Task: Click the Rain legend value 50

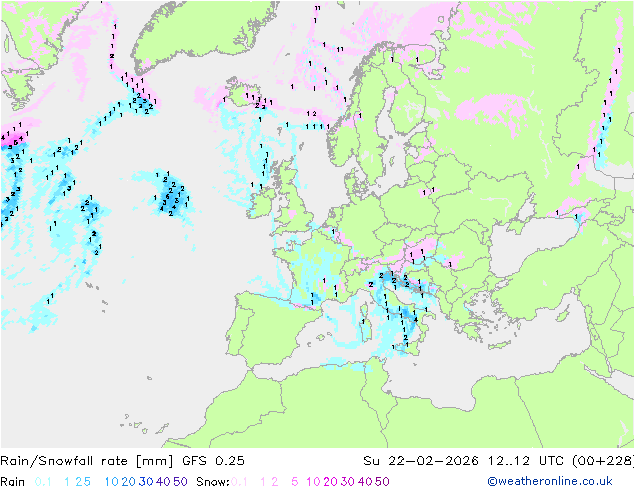Action: pyautogui.click(x=180, y=482)
